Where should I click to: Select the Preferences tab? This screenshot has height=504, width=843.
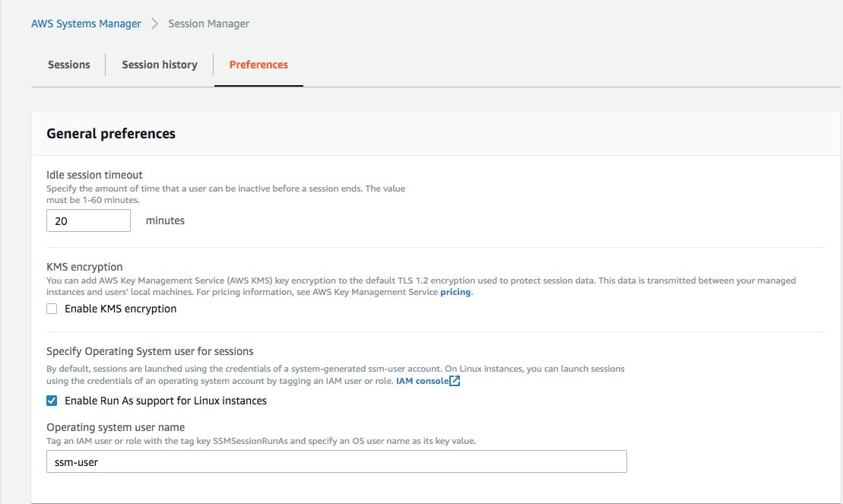[x=258, y=65]
